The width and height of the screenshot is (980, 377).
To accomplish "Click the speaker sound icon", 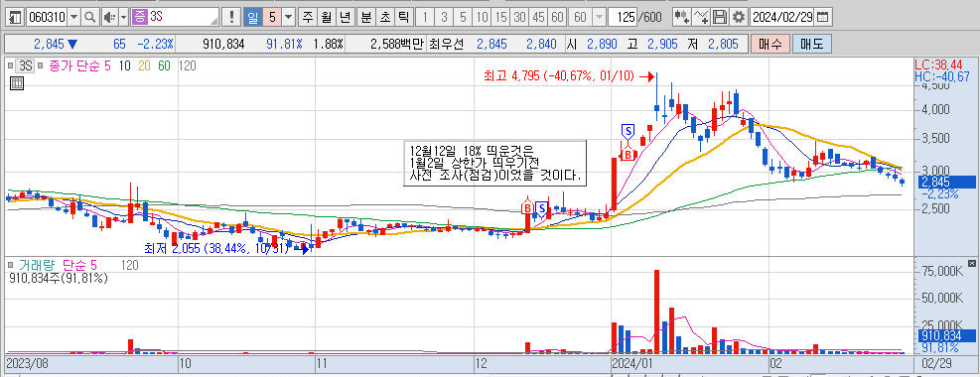I will (109, 17).
